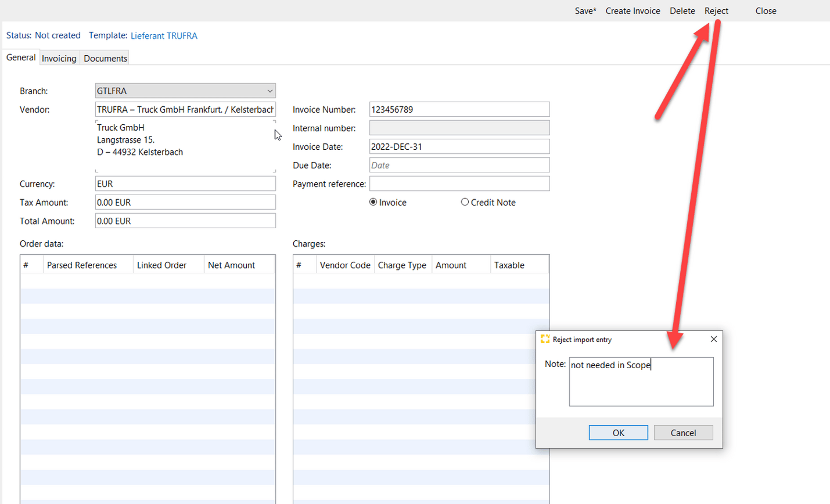Click the Invoice Number field
Viewport: 830px width, 504px height.
(459, 109)
